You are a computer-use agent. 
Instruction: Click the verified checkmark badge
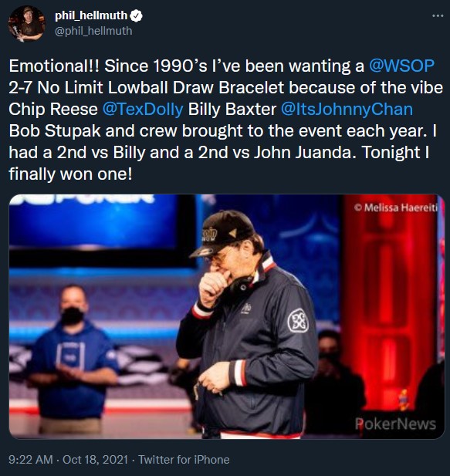point(136,15)
